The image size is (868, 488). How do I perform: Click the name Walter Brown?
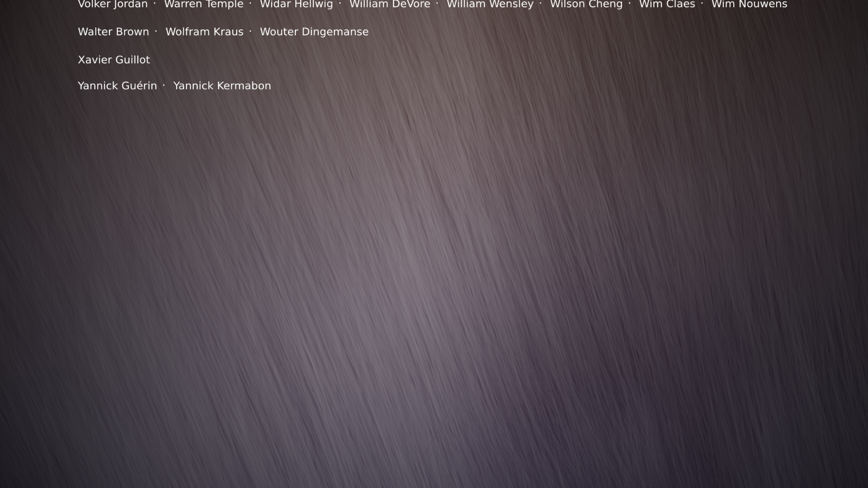click(x=113, y=32)
